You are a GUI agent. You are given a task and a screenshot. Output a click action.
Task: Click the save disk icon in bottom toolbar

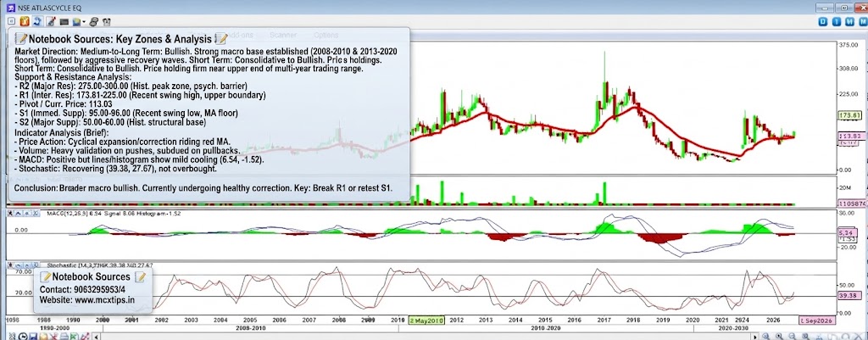[33, 337]
